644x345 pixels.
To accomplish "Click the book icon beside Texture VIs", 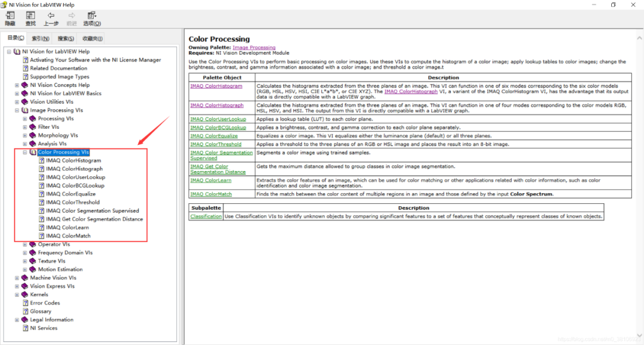I will [x=33, y=261].
